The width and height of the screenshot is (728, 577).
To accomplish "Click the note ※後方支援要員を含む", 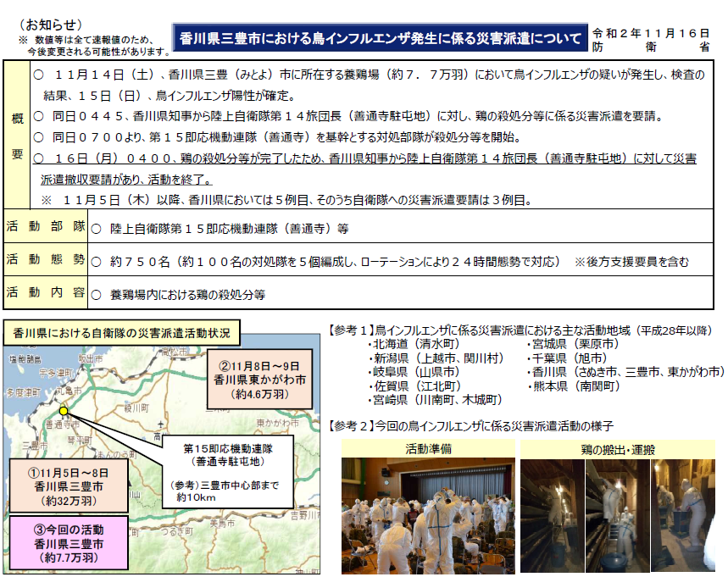I will (632, 262).
